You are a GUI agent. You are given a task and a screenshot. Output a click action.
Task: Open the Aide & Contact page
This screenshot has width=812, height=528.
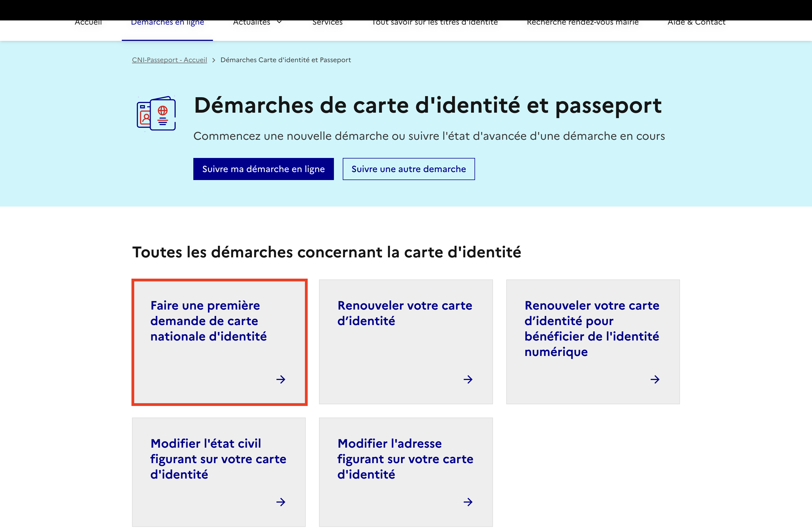click(696, 22)
